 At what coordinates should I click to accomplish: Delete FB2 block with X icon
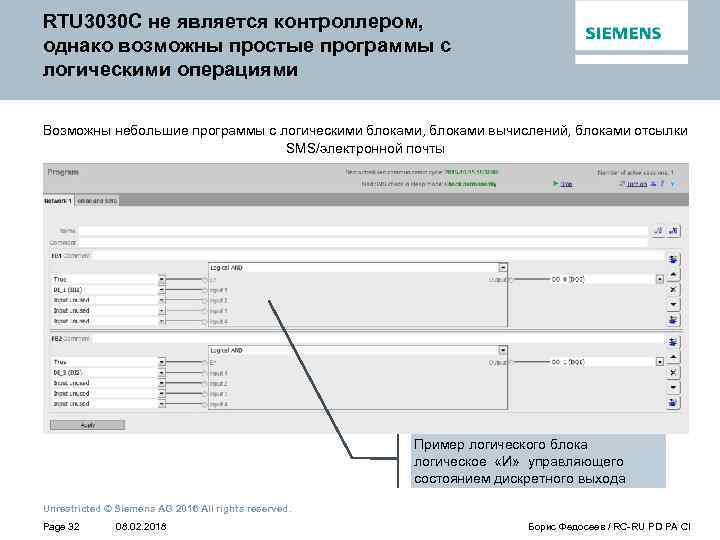point(673,372)
